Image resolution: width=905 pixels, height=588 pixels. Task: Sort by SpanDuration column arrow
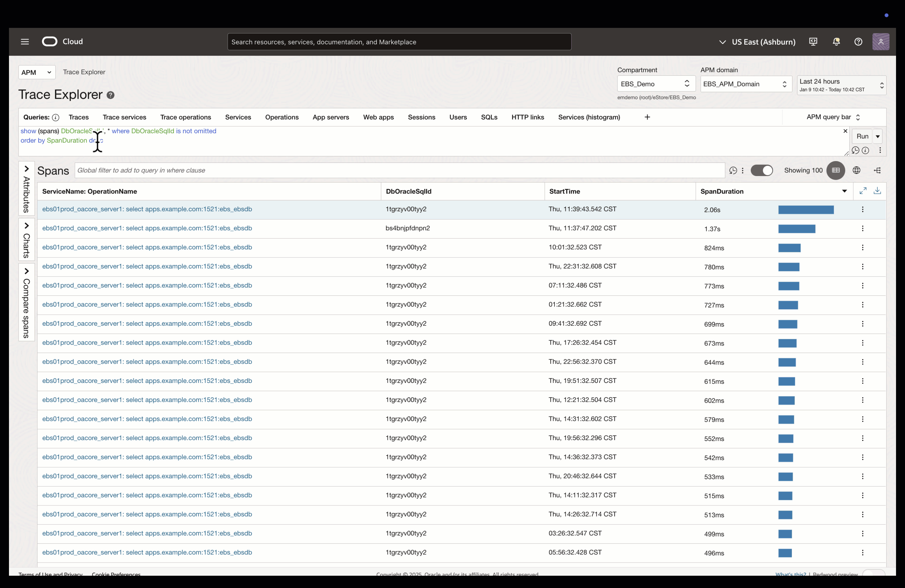844,191
